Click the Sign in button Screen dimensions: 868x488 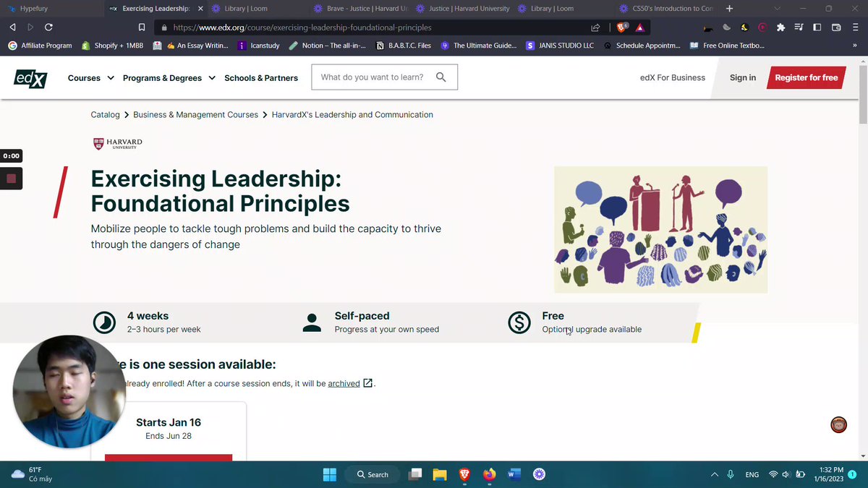743,77
